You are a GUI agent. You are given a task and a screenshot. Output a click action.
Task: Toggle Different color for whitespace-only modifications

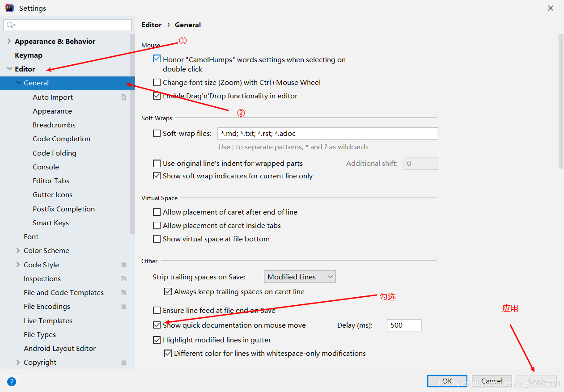168,353
